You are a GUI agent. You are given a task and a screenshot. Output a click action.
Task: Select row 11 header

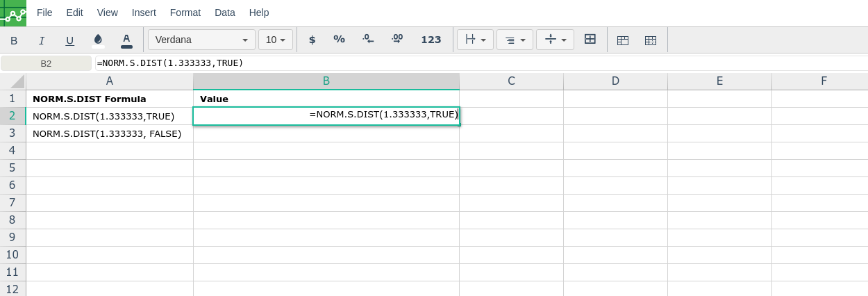point(13,272)
